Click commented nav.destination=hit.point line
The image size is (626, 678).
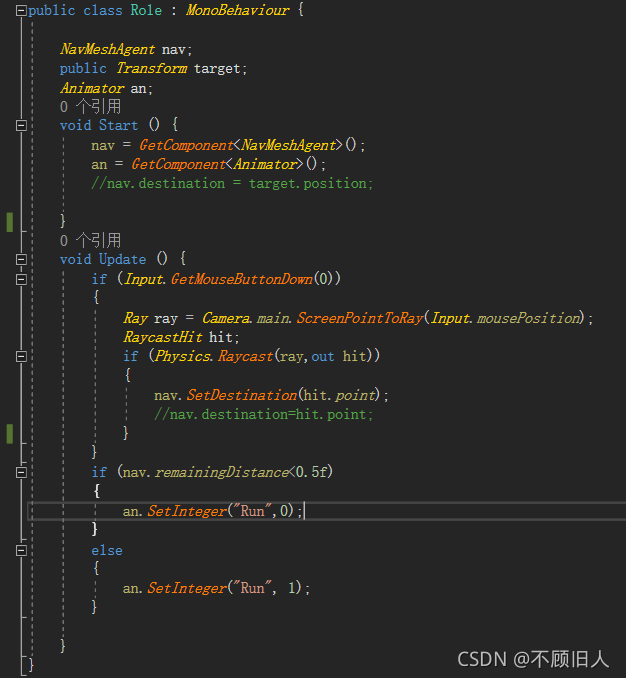263,415
